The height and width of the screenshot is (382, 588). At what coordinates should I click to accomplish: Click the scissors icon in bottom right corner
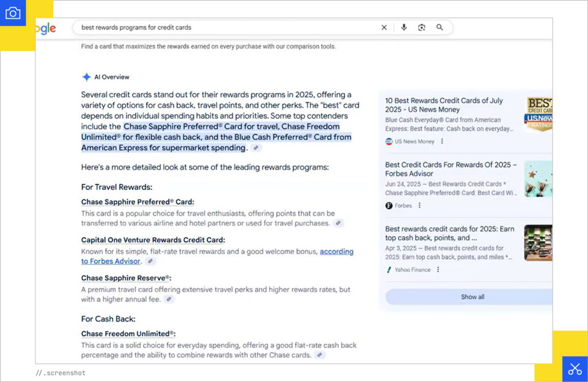pyautogui.click(x=575, y=368)
